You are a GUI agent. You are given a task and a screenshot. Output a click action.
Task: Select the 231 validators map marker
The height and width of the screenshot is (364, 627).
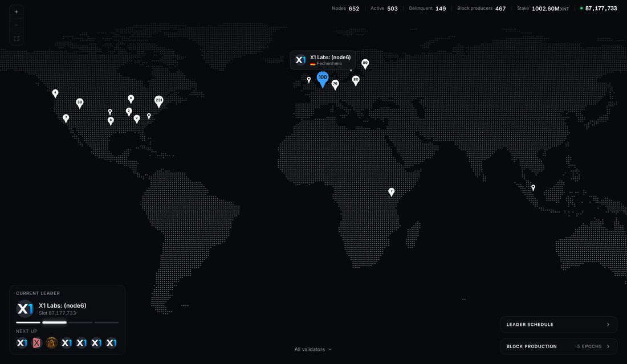tap(159, 101)
